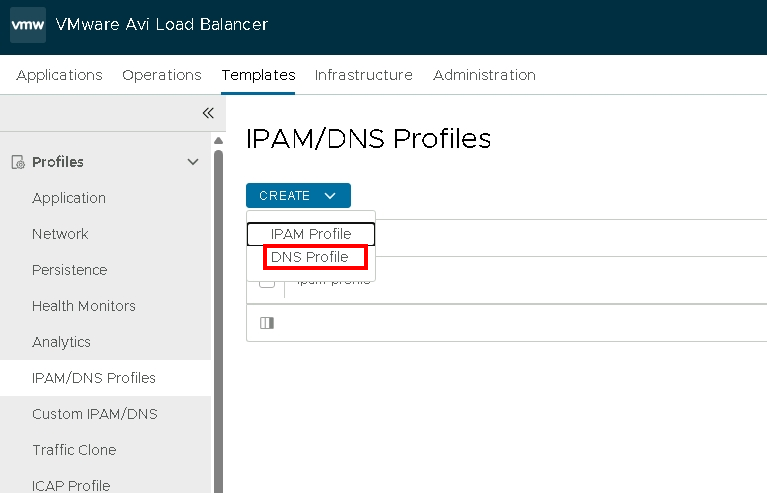Collapse the sidebar with double-chevron icon
Viewport: 767px width, 493px height.
pos(208,113)
